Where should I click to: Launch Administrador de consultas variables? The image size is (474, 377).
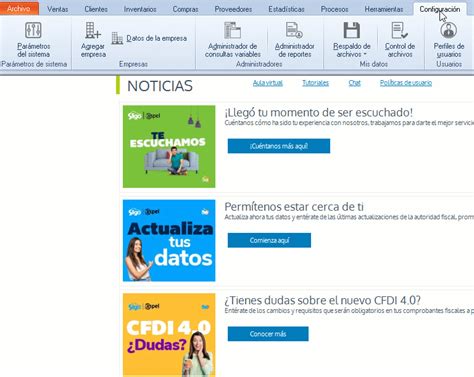(233, 40)
